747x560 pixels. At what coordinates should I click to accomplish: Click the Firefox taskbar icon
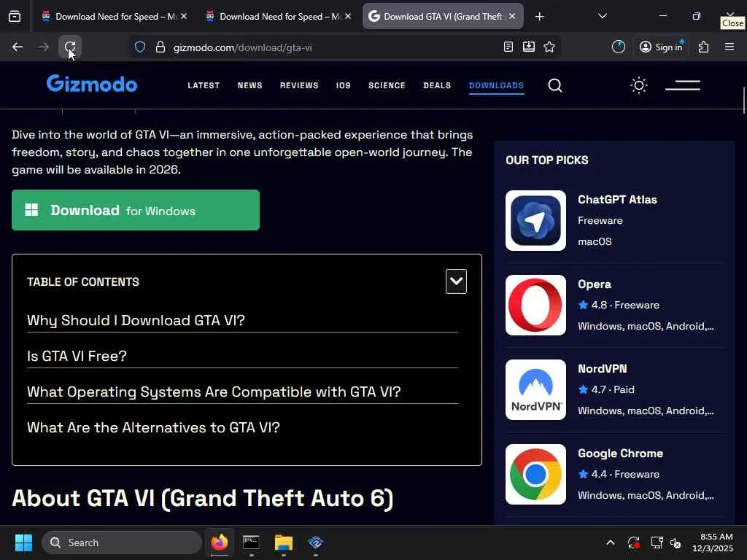pyautogui.click(x=220, y=542)
